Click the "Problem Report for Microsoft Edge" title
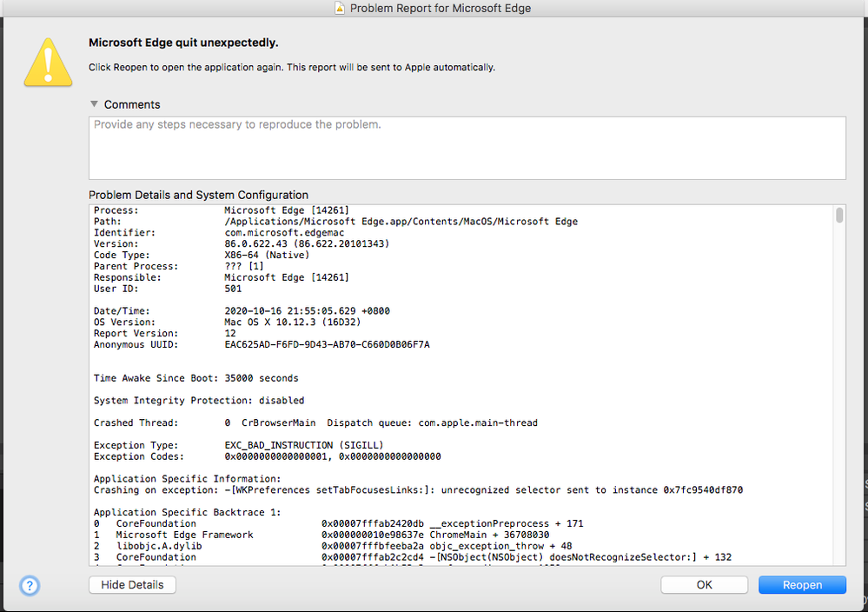Viewport: 868px width, 612px height. pyautogui.click(x=441, y=9)
